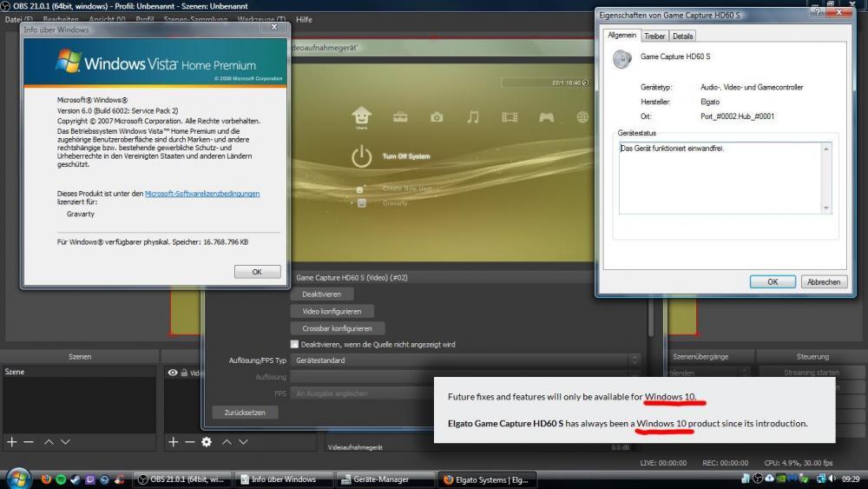Move scene down in Szenen list

click(x=65, y=442)
